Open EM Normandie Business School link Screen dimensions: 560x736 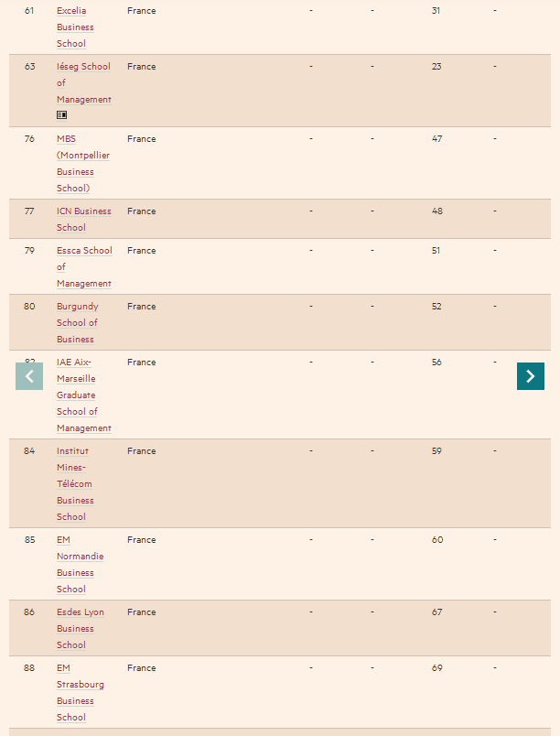[x=81, y=565]
